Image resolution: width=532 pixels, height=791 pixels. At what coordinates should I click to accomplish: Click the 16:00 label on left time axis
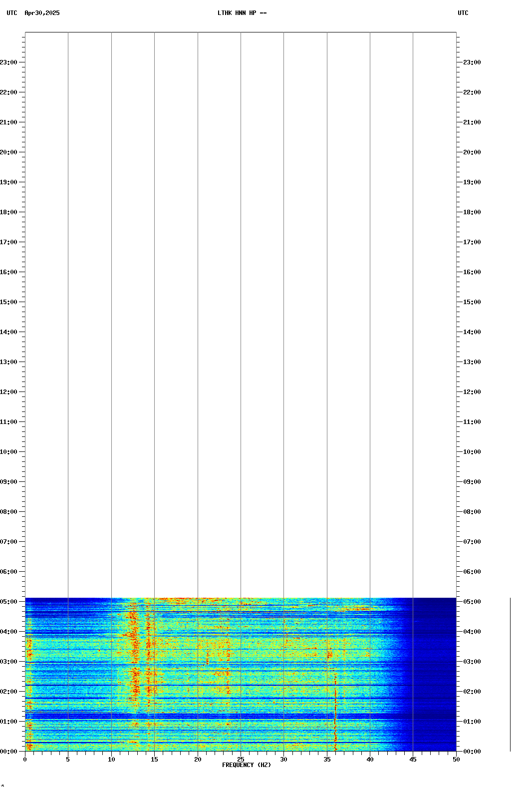(x=8, y=272)
